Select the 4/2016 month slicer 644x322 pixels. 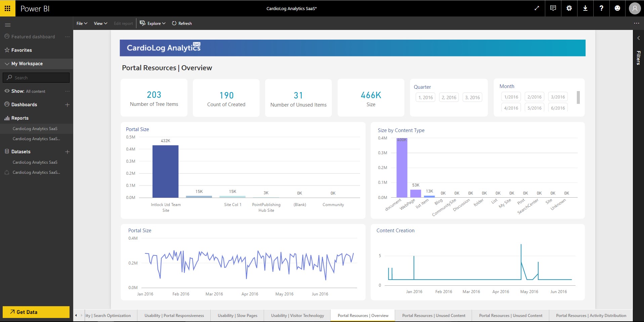[511, 108]
